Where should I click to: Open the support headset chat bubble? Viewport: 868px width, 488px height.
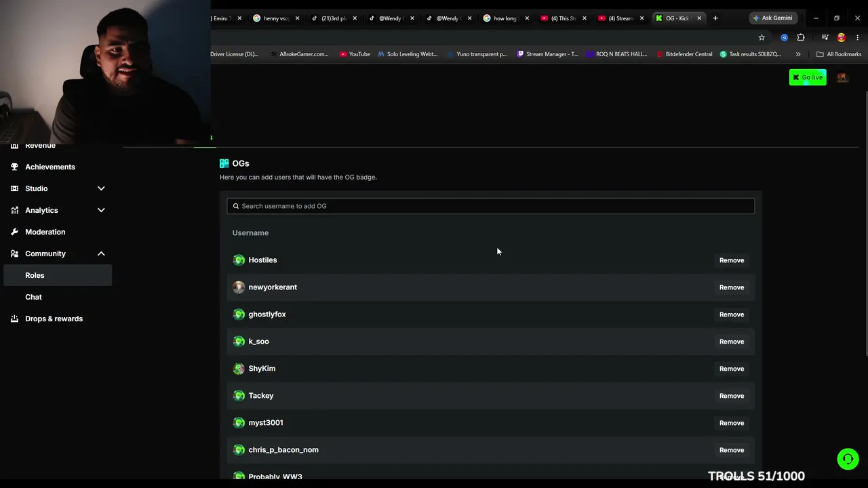coord(848,459)
